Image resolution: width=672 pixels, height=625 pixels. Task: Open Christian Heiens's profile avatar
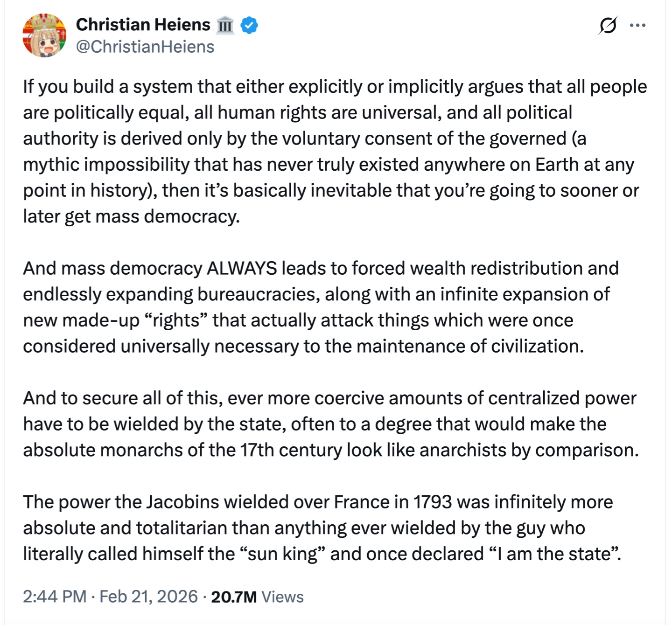[44, 35]
